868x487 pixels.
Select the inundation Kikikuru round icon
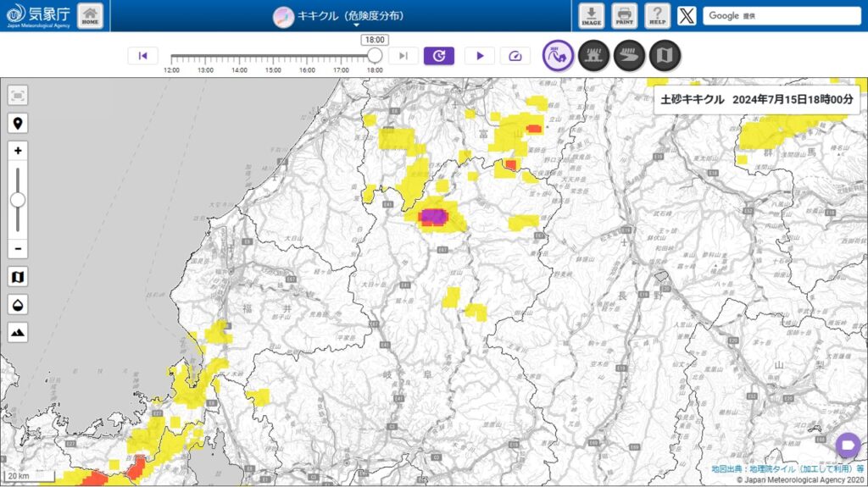(593, 55)
